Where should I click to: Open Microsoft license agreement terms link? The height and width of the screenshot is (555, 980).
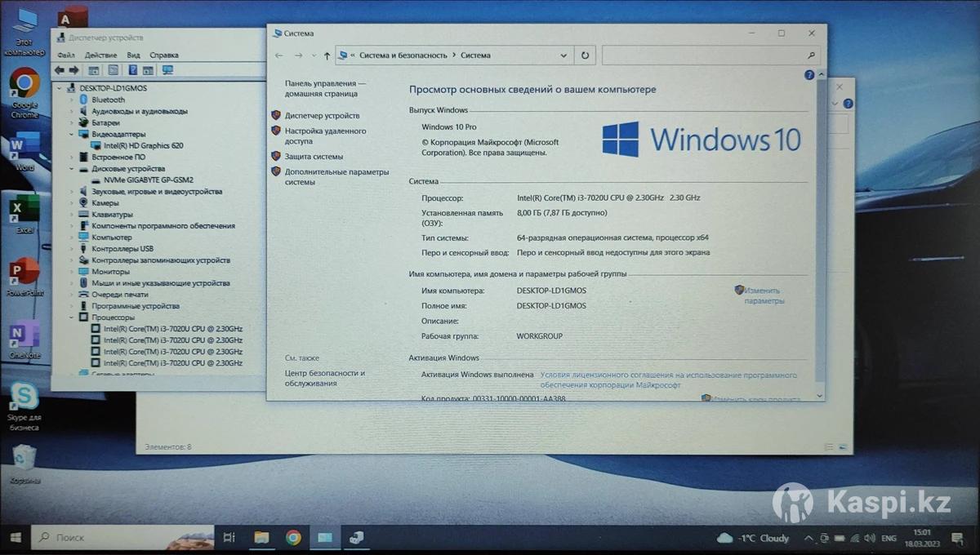coord(668,380)
